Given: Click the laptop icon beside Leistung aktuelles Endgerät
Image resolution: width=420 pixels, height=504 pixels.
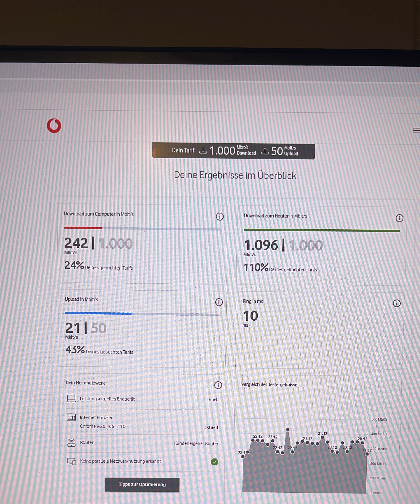Looking at the screenshot, I should coord(71,399).
